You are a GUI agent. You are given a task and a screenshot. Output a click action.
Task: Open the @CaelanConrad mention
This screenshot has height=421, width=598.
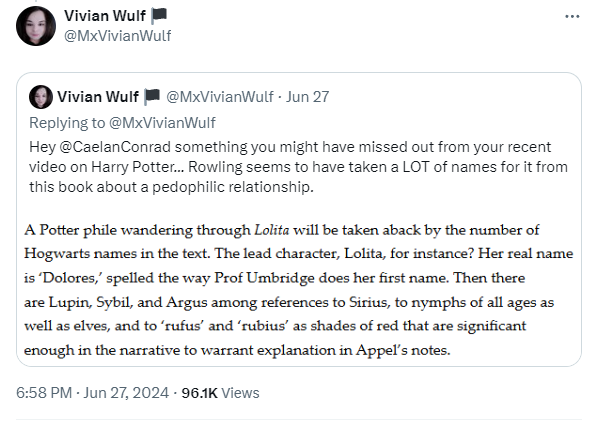115,147
